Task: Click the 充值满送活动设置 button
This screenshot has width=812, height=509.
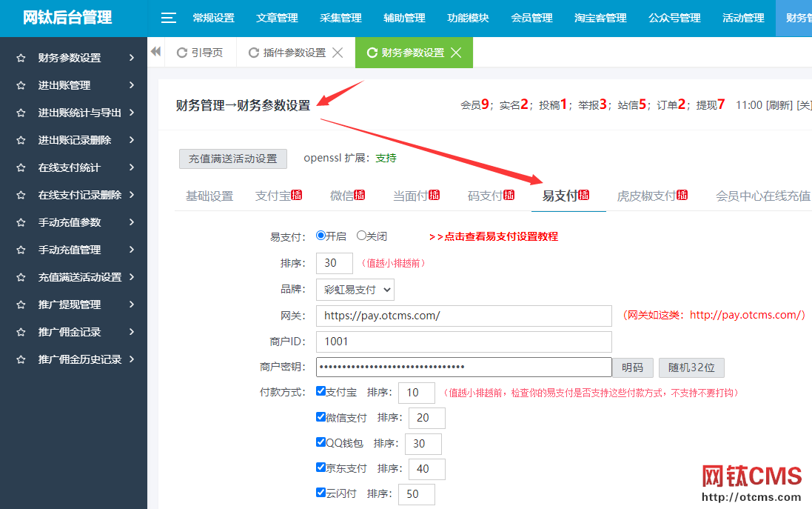Action: point(232,159)
